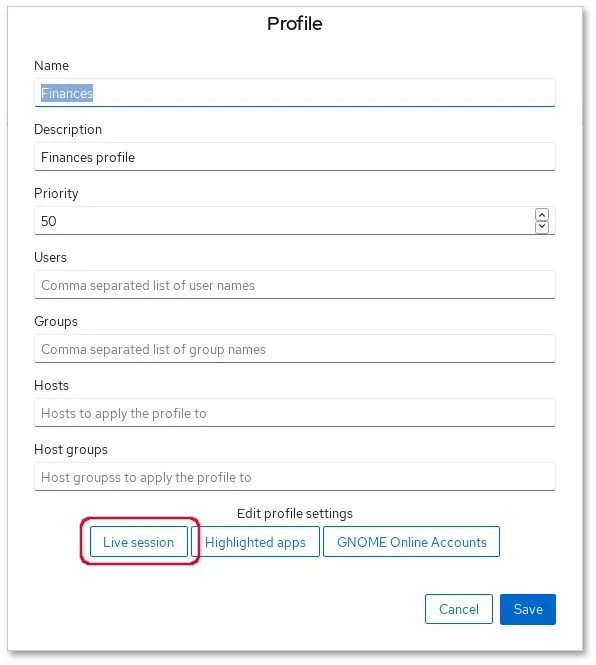Click the Host groups label

pyautogui.click(x=71, y=450)
